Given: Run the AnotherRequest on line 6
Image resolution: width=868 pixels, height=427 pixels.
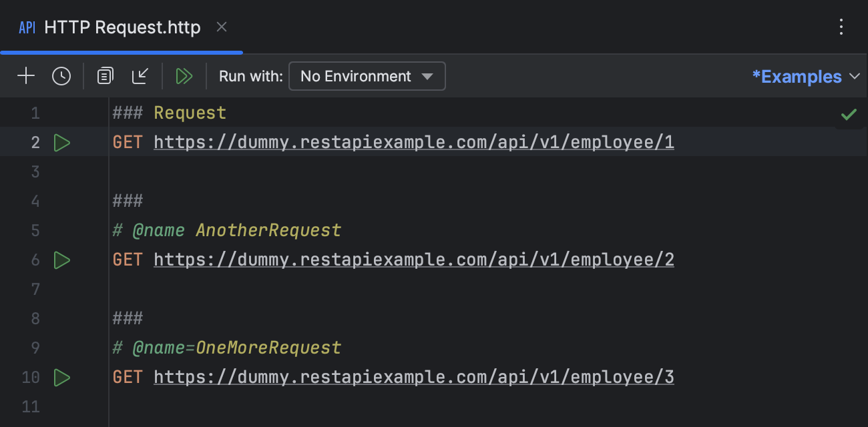Looking at the screenshot, I should (61, 260).
